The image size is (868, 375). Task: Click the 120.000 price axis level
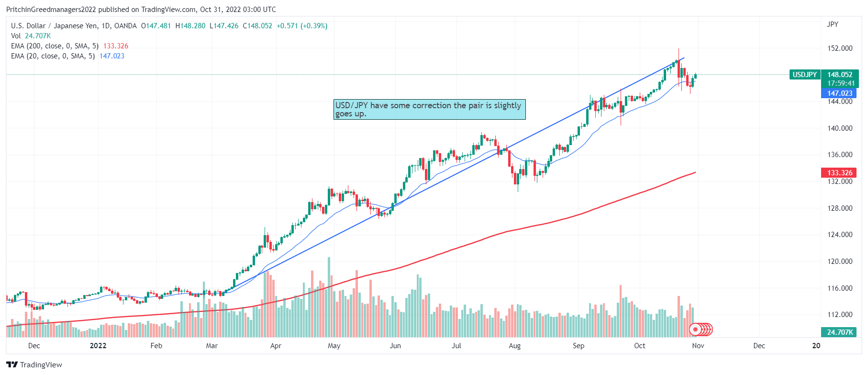840,261
